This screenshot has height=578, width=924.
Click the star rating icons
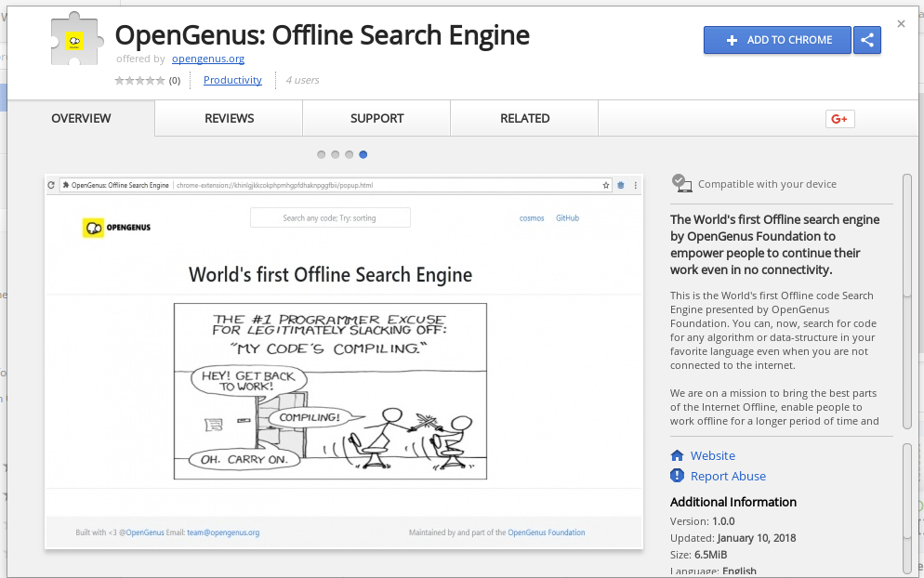(x=139, y=81)
